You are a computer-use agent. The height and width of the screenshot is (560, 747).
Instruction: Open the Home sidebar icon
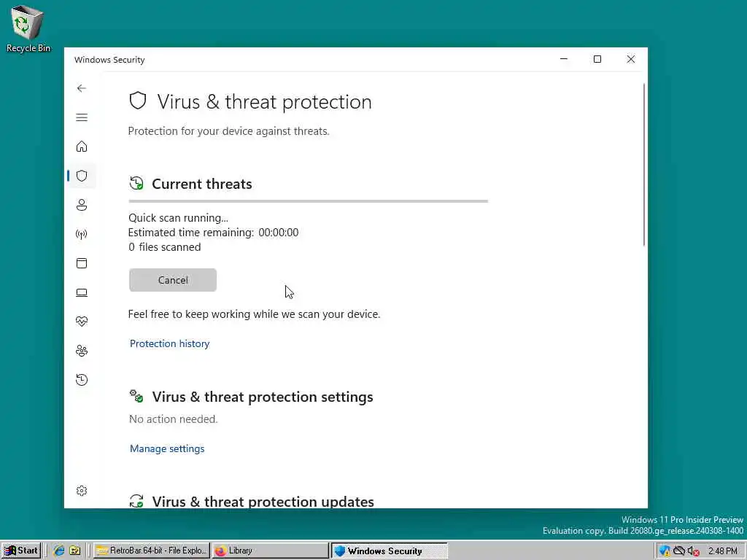pyautogui.click(x=82, y=146)
